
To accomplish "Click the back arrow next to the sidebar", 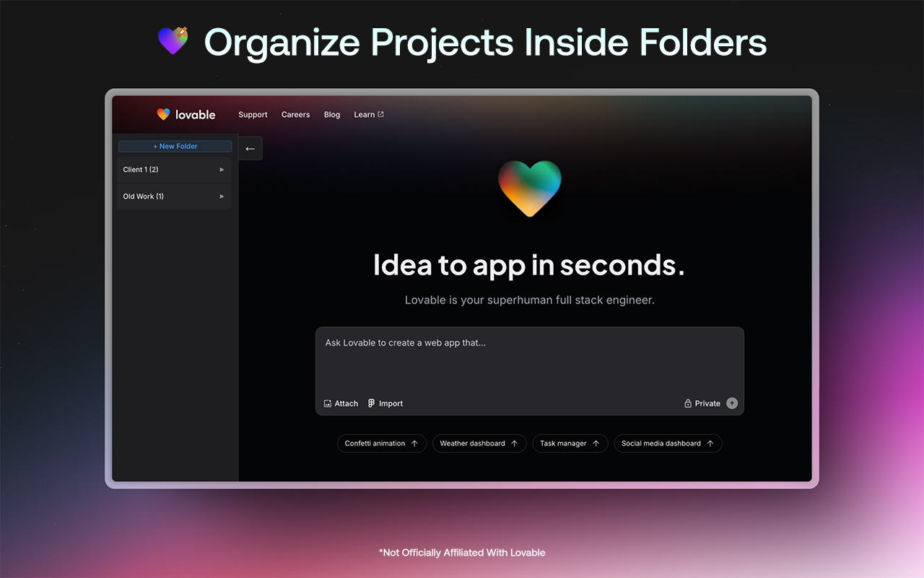I will tap(250, 147).
